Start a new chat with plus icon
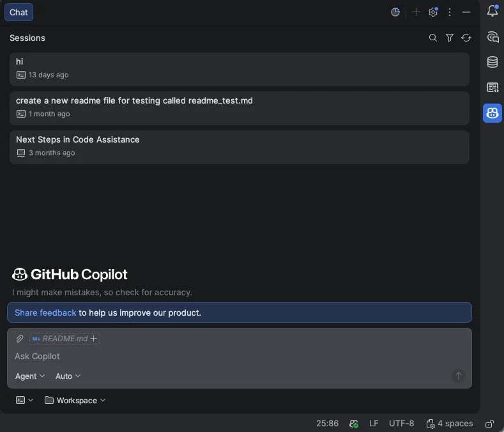 click(x=416, y=12)
